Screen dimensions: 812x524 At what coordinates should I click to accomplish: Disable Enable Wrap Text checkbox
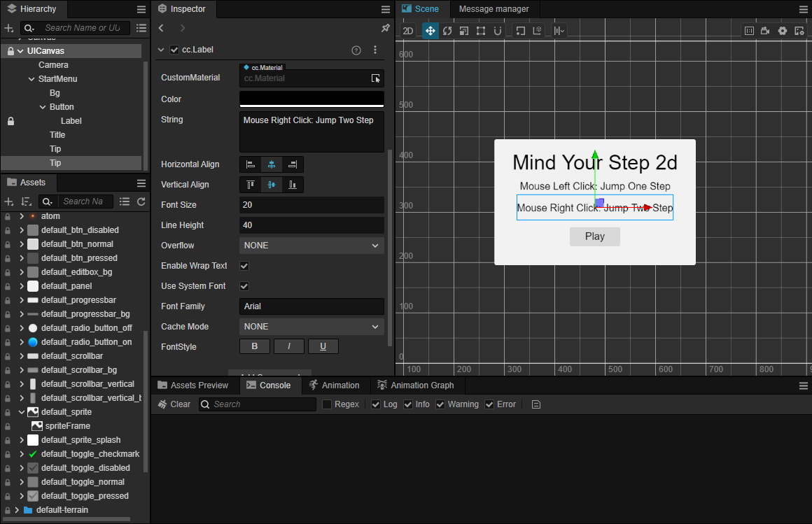[244, 266]
